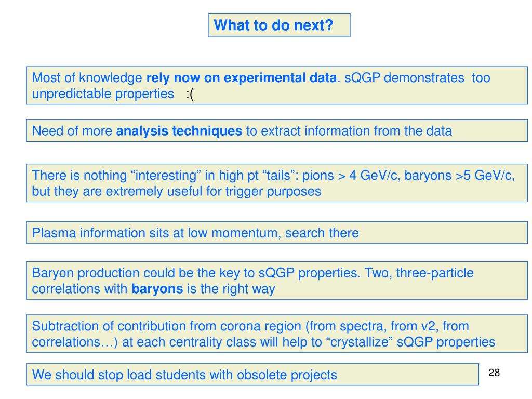Select the bold text 'rely now on experimental data'

point(241,78)
